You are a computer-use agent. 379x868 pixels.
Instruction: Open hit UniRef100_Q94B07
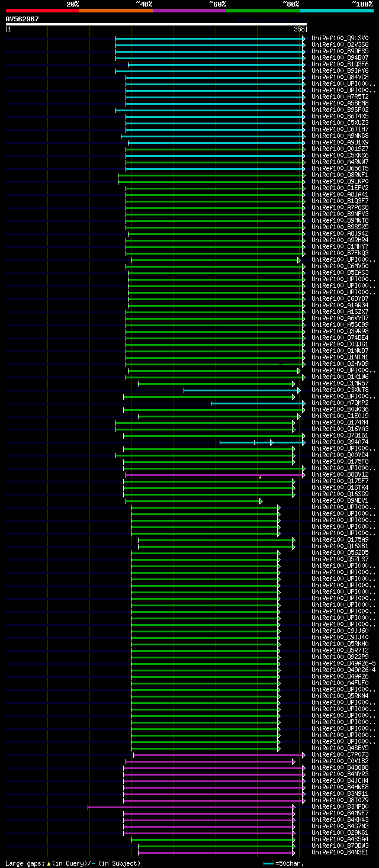[340, 58]
